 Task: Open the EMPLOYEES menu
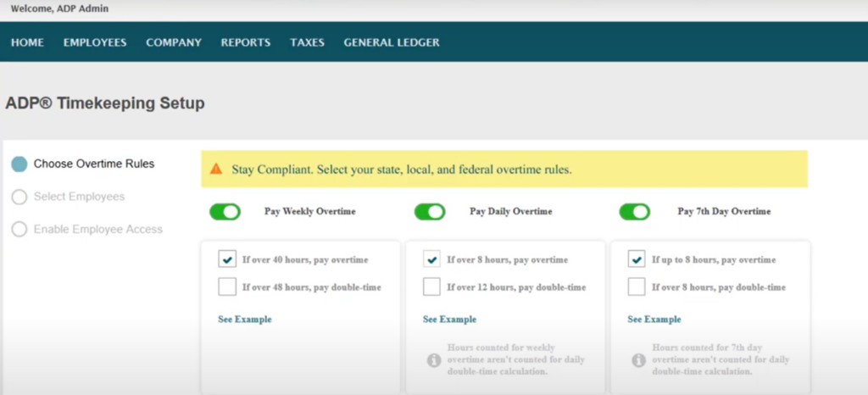pyautogui.click(x=95, y=42)
